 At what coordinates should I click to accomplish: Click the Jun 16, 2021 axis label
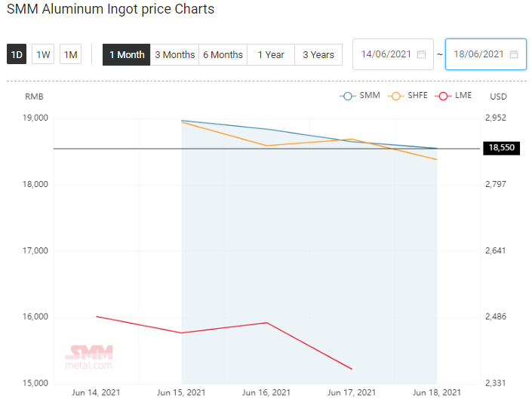click(x=266, y=392)
